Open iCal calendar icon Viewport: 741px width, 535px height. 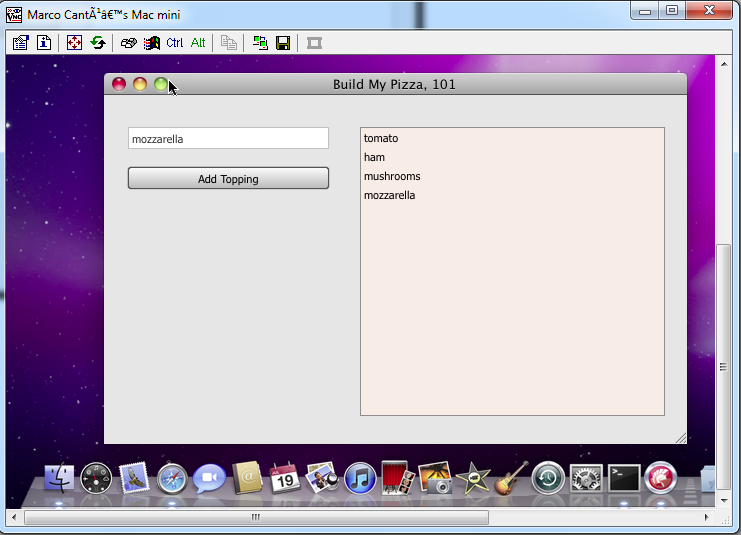(284, 478)
